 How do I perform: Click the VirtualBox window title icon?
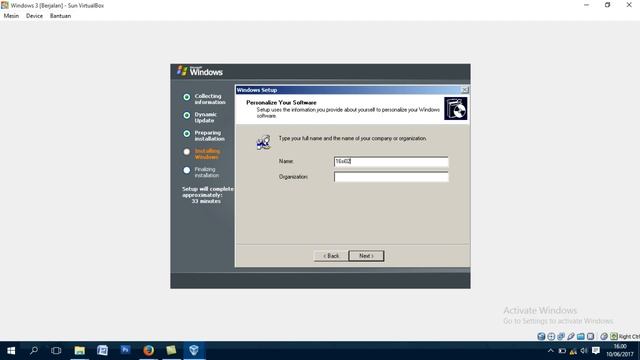(5, 5)
